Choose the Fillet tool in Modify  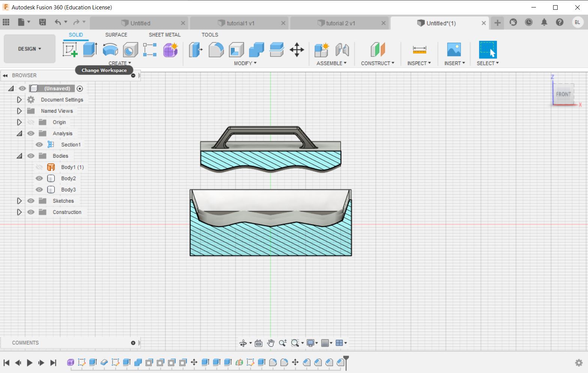pos(216,49)
